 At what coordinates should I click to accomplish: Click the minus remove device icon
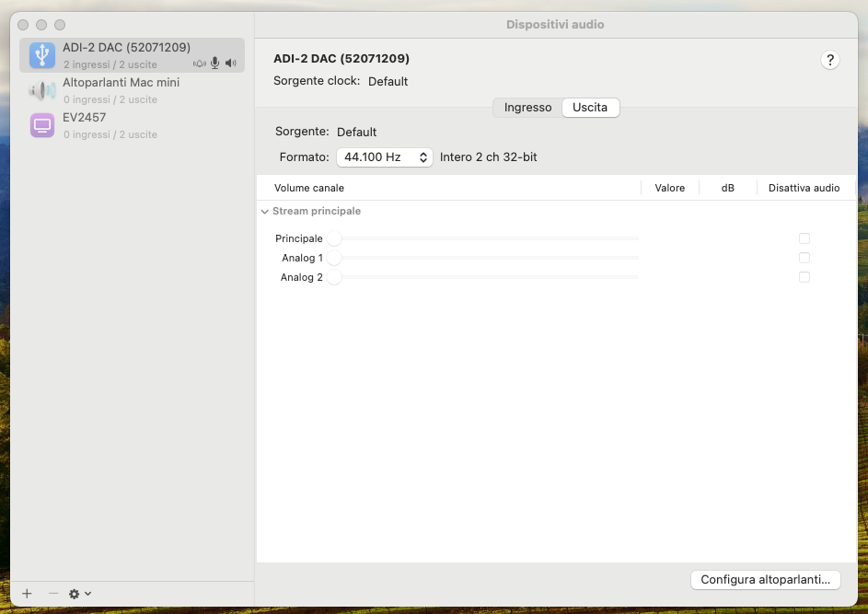[x=53, y=594]
